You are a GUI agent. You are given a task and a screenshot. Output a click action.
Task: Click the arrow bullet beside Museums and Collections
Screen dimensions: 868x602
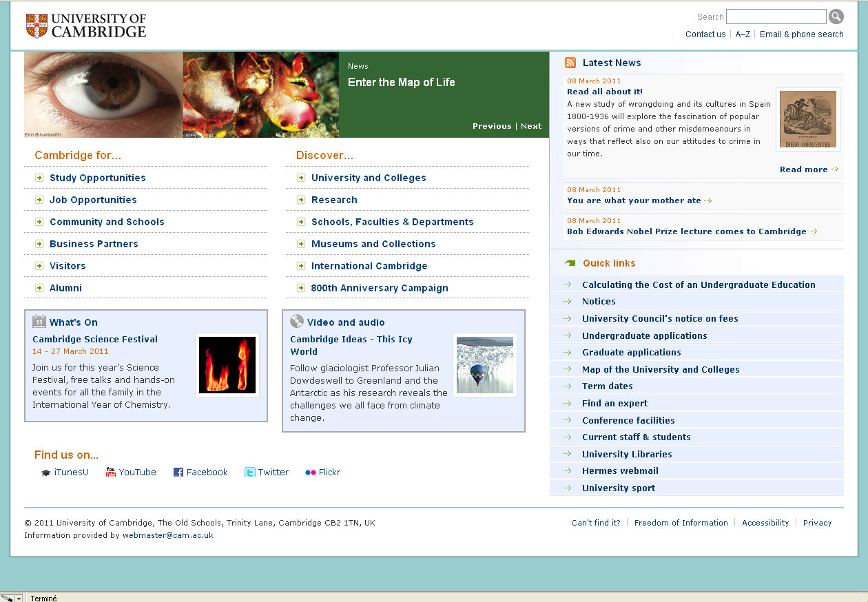(301, 244)
